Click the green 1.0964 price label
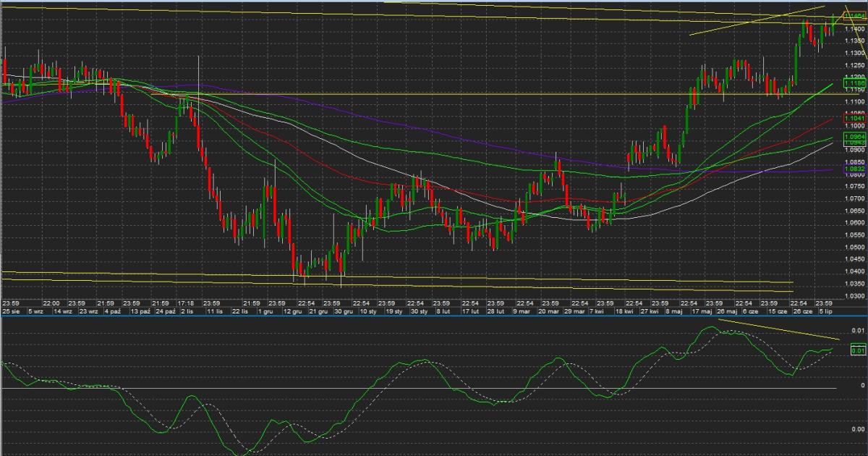This screenshot has width=868, height=456. [854, 135]
